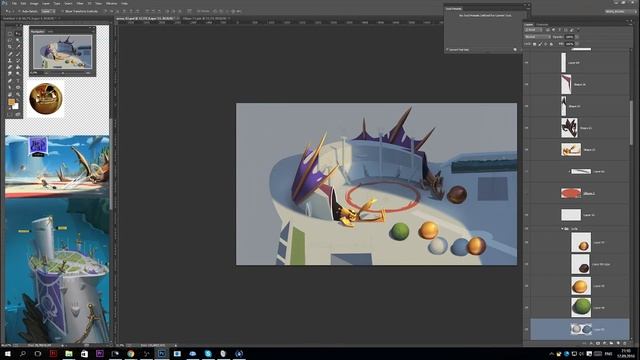Select the Hand tool
Screen dimensions: 640x360
pyautogui.click(x=10, y=94)
